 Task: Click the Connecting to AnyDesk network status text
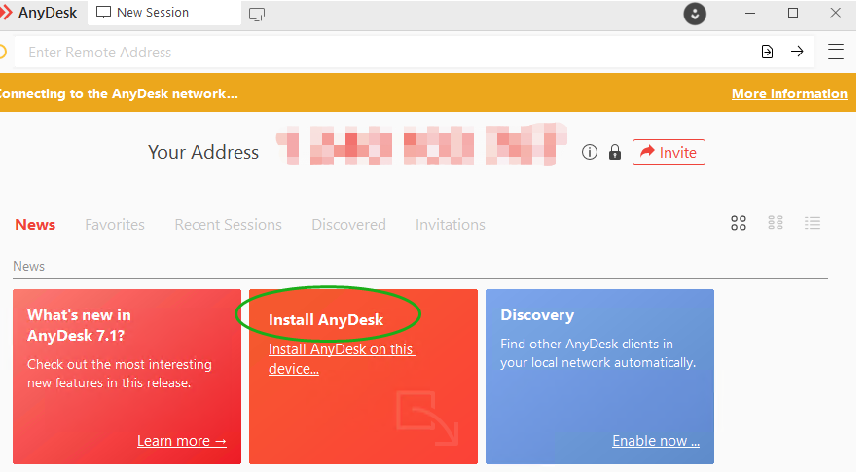click(118, 93)
